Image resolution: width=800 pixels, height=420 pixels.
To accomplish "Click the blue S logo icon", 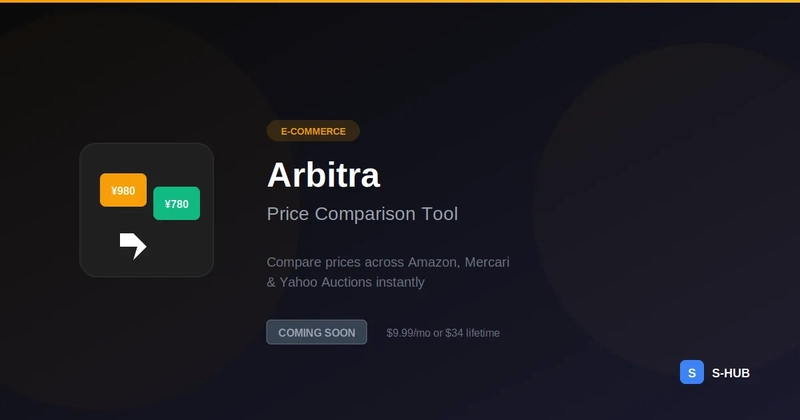I will pyautogui.click(x=692, y=372).
